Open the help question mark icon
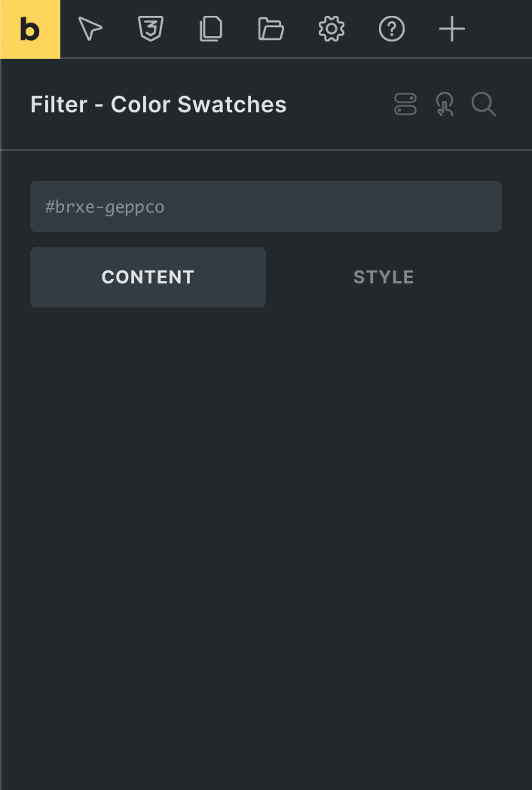The width and height of the screenshot is (532, 790). 392,29
